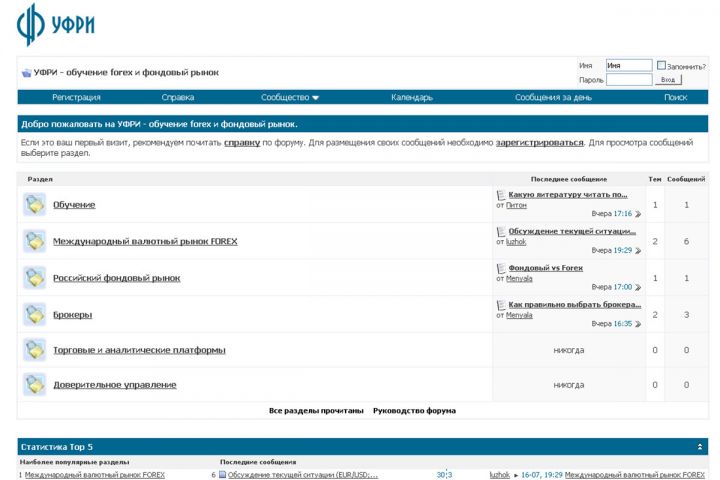Open Сообщения за день
Viewport: 720px width, 480px height.
coord(553,97)
